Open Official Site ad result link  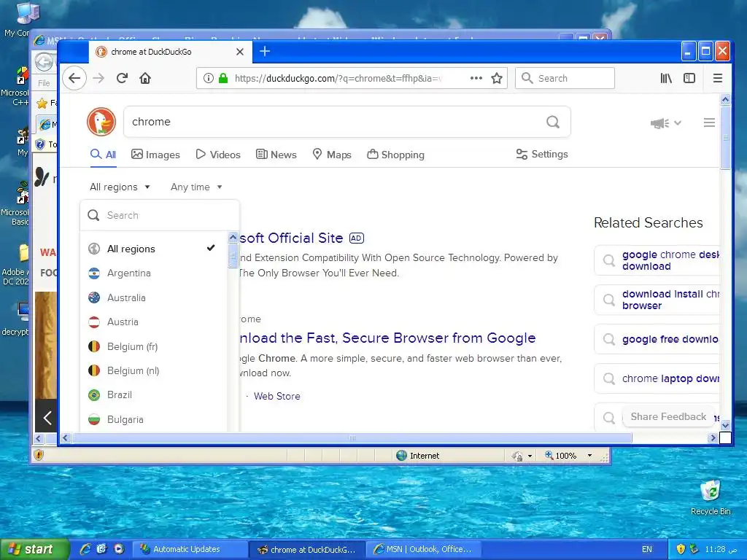pyautogui.click(x=291, y=238)
